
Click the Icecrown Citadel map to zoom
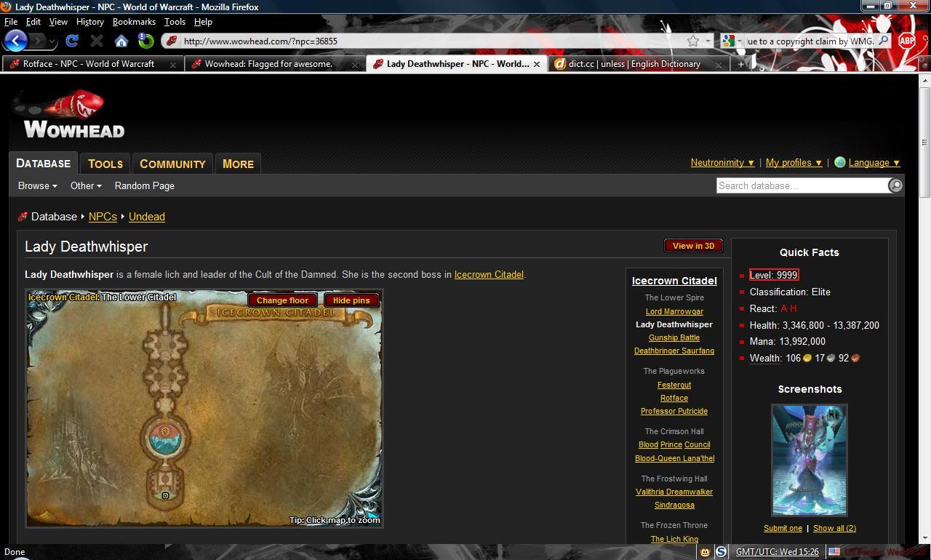point(204,408)
